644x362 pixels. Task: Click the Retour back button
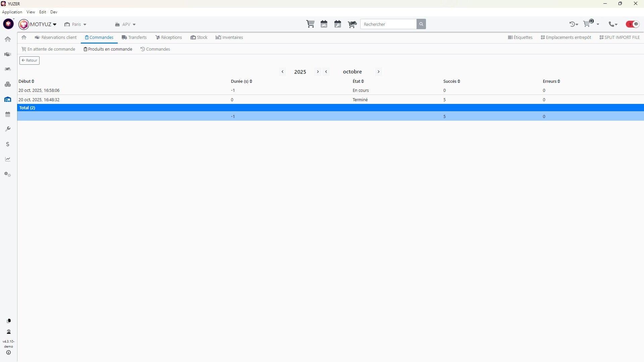[x=30, y=61]
